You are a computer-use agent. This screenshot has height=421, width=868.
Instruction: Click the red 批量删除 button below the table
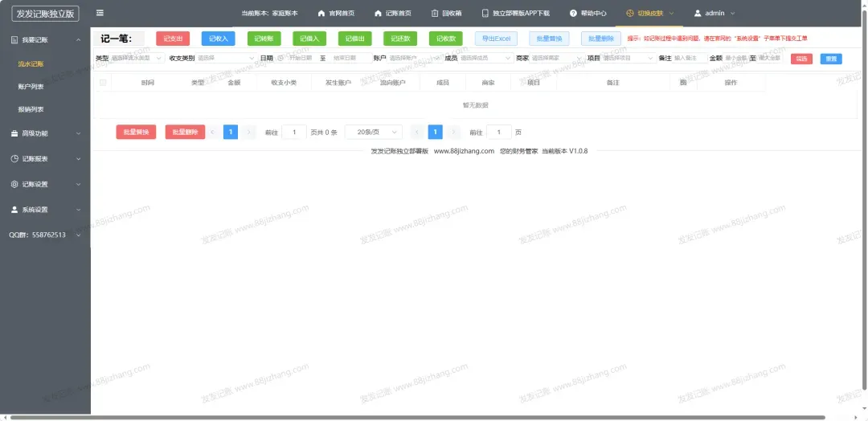pos(185,133)
